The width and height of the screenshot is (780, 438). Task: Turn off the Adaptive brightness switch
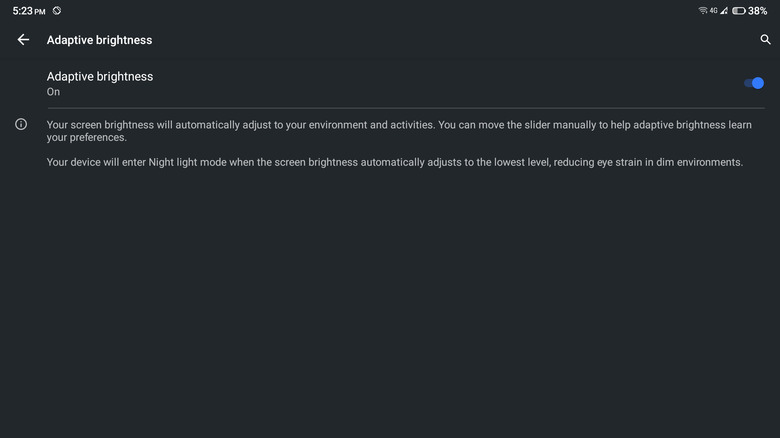pyautogui.click(x=754, y=83)
